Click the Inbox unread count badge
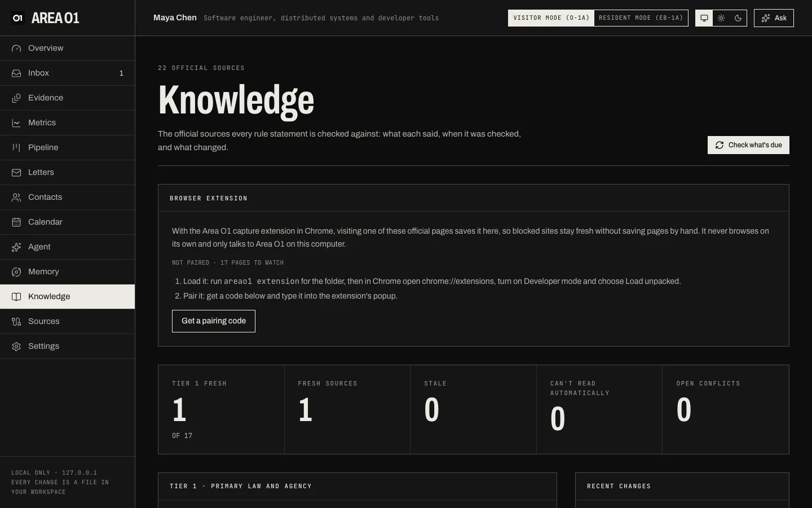Image resolution: width=812 pixels, height=508 pixels. [x=121, y=73]
